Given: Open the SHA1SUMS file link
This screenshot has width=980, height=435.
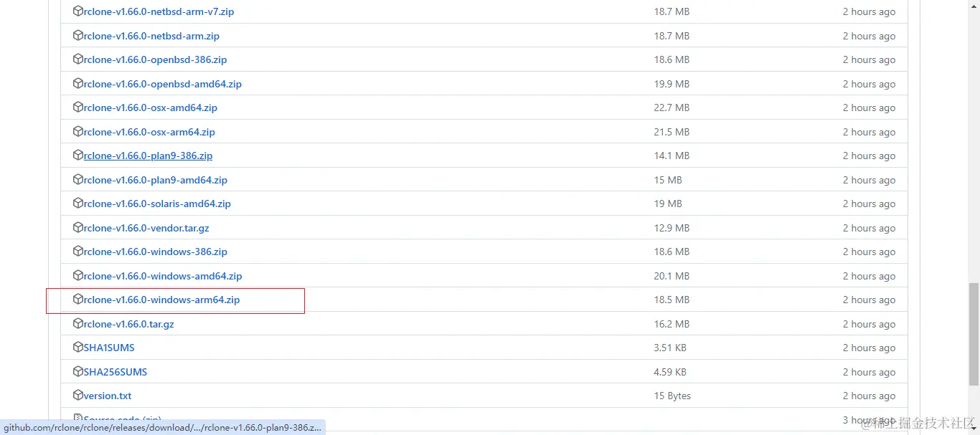Looking at the screenshot, I should click(x=109, y=348).
